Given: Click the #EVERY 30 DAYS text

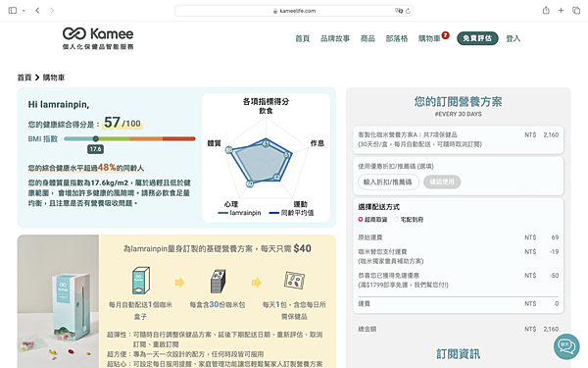Looking at the screenshot, I should [x=459, y=114].
